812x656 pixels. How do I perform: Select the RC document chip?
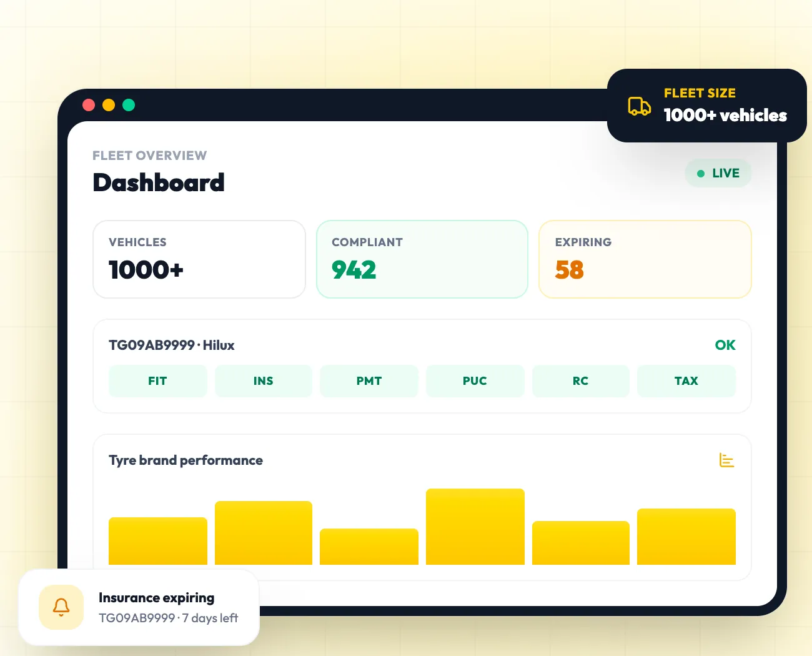coord(581,381)
